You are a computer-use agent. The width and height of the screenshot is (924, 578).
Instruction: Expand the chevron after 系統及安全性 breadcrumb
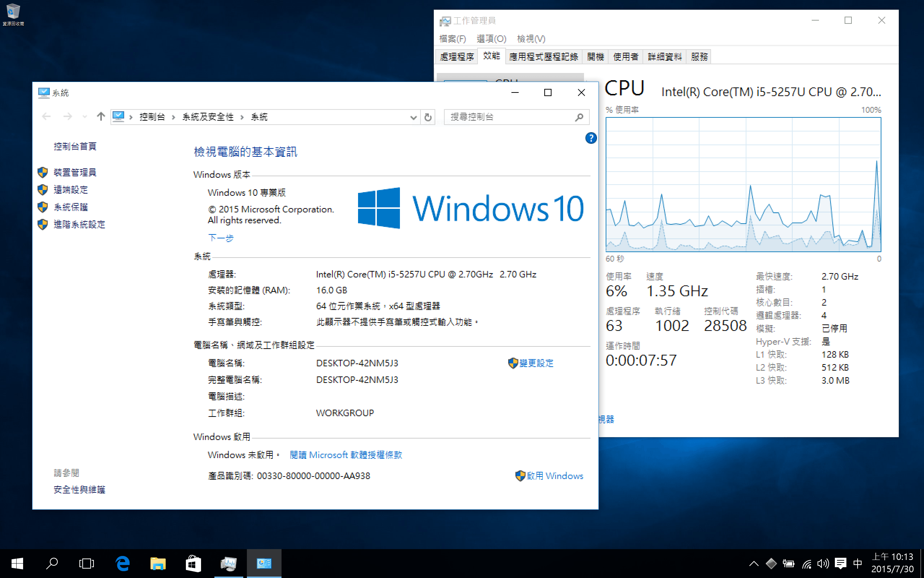coord(242,117)
